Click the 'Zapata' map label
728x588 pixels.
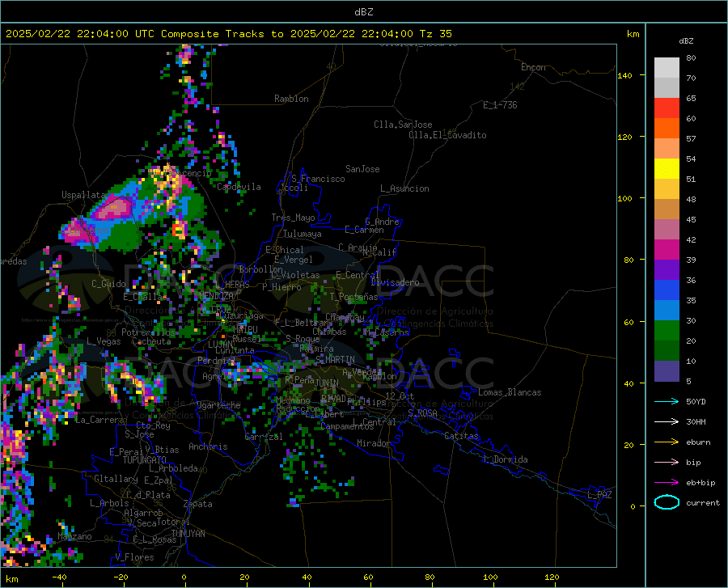pyautogui.click(x=198, y=504)
